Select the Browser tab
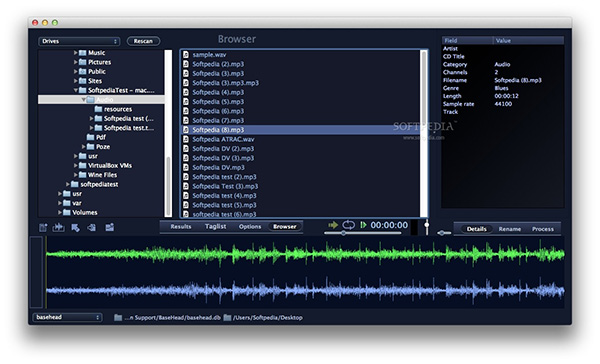600x364 pixels. click(285, 227)
